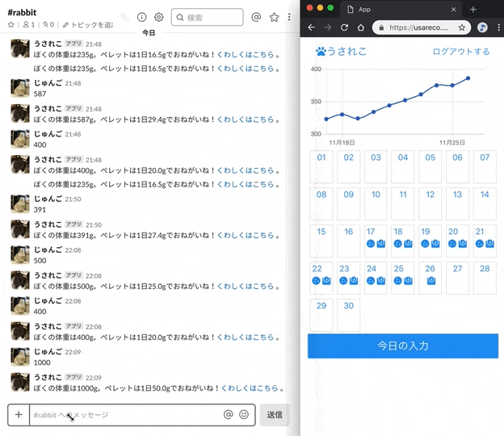Click browser forward arrow

[x=328, y=27]
